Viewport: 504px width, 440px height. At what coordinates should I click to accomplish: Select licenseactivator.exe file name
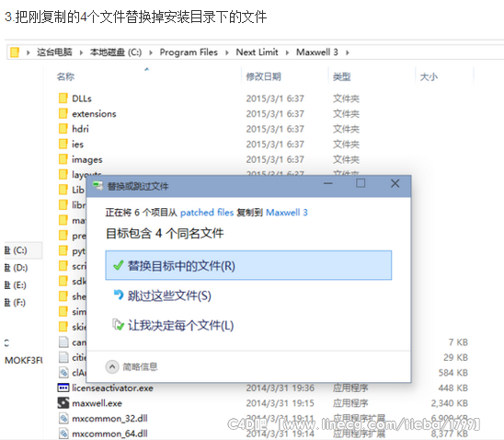pyautogui.click(x=112, y=388)
